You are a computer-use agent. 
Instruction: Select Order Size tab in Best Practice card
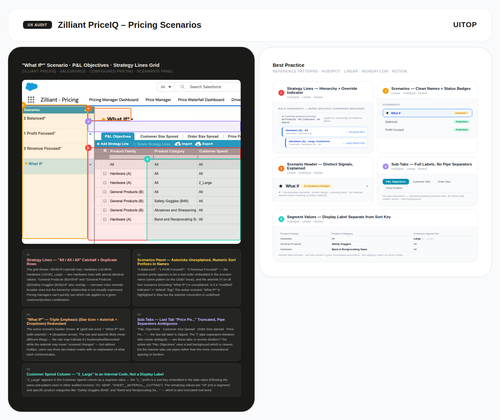pyautogui.click(x=444, y=182)
